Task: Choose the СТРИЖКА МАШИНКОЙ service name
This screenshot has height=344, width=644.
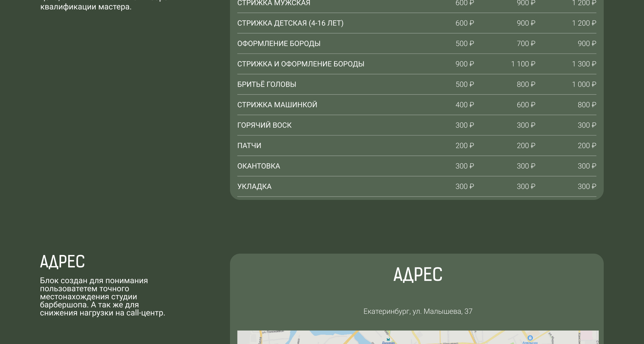Action: coord(277,105)
